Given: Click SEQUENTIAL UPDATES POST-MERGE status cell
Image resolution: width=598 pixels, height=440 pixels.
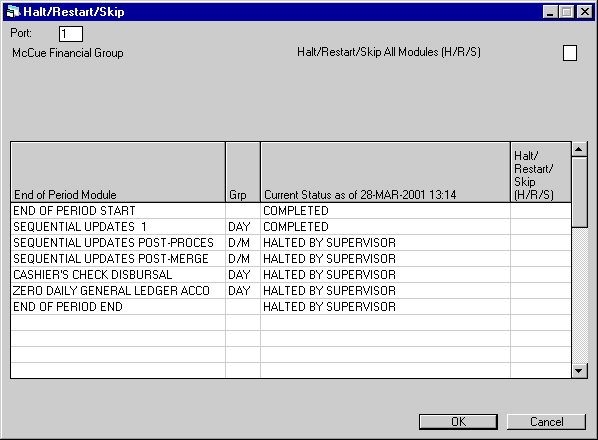Looking at the screenshot, I should (385, 259).
